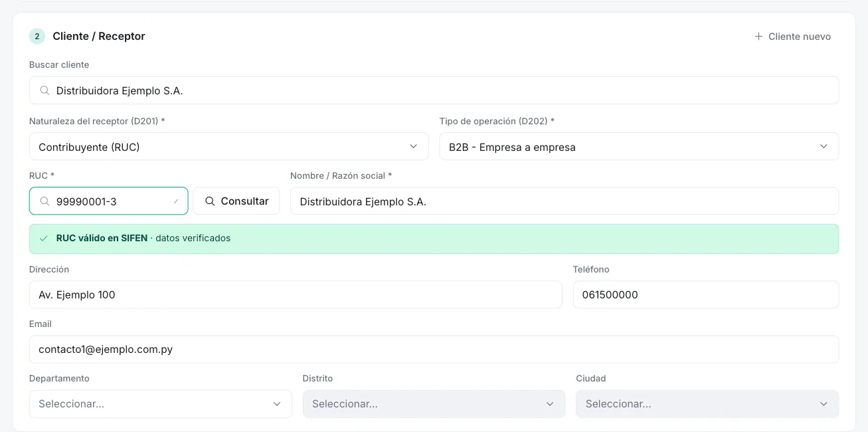Image resolution: width=868 pixels, height=432 pixels.
Task: Open Tipo de operación dropdown
Action: click(x=639, y=146)
